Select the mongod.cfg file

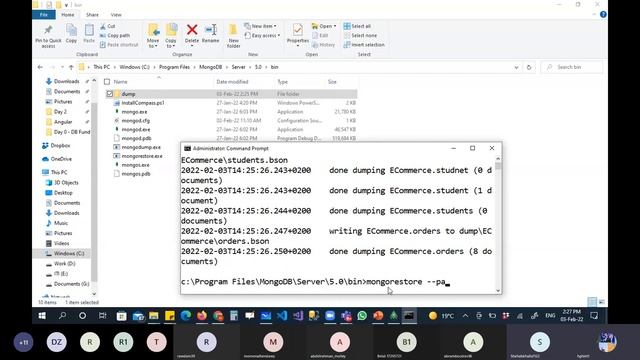136,121
